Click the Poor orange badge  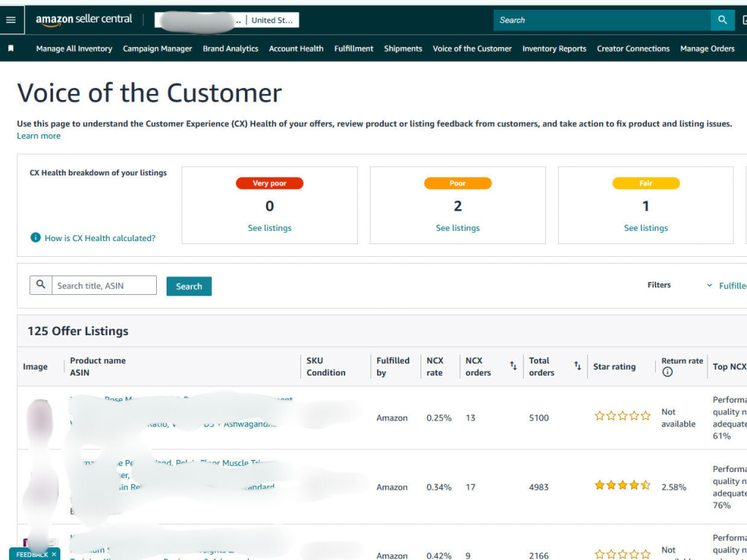(458, 184)
